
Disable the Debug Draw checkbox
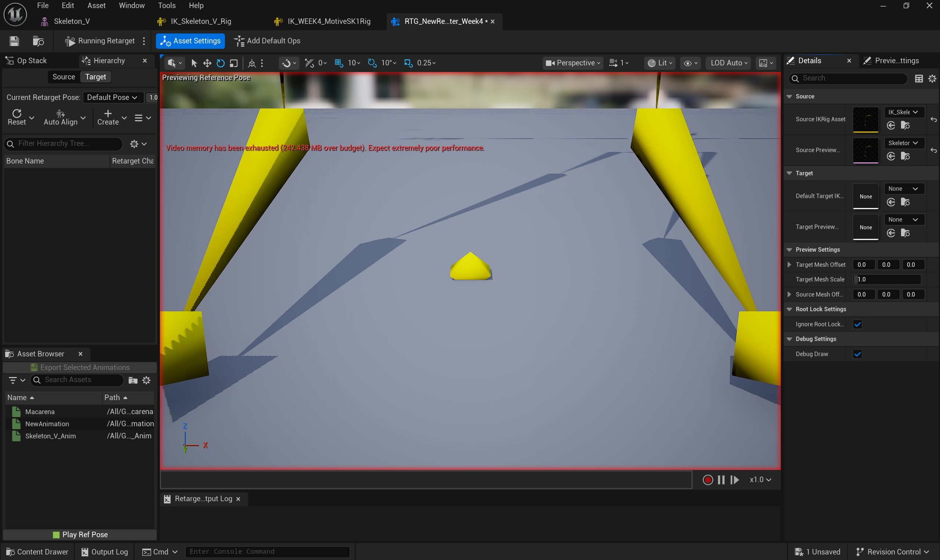click(858, 353)
